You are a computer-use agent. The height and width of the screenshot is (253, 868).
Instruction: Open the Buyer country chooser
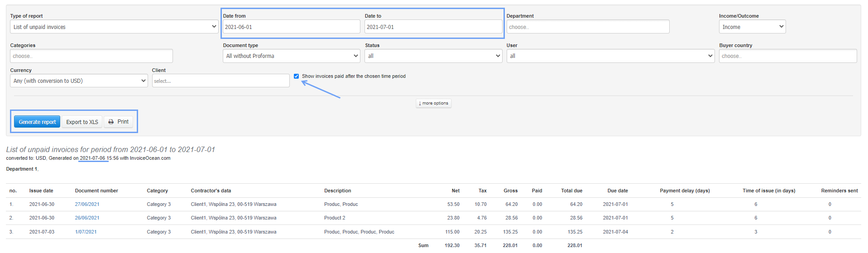coord(788,56)
